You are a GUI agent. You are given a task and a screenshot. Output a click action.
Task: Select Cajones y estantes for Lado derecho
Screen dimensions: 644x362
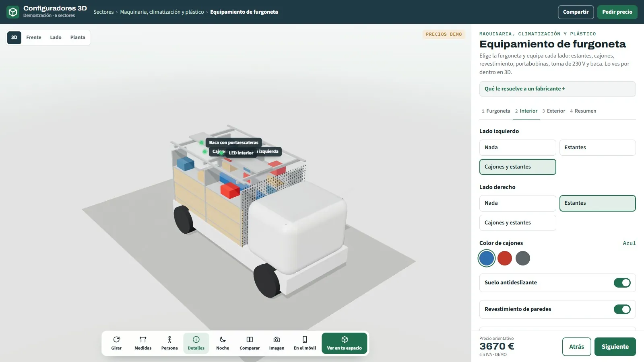pos(518,223)
